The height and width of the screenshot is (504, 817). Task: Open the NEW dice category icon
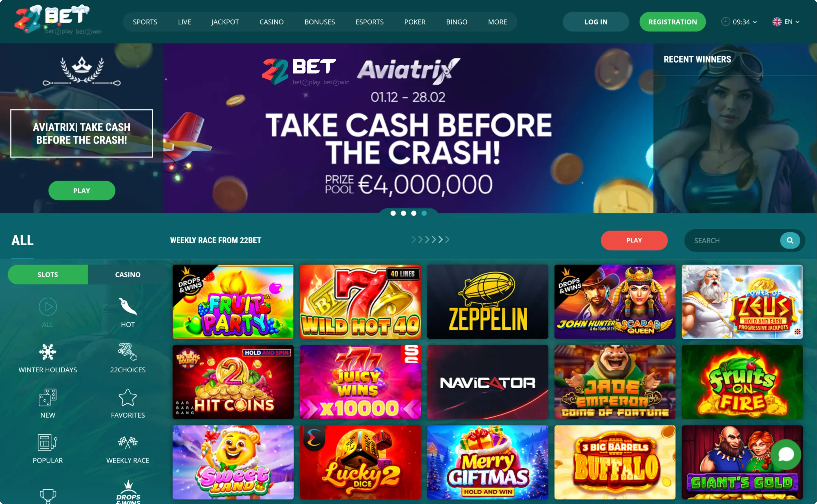click(x=48, y=397)
